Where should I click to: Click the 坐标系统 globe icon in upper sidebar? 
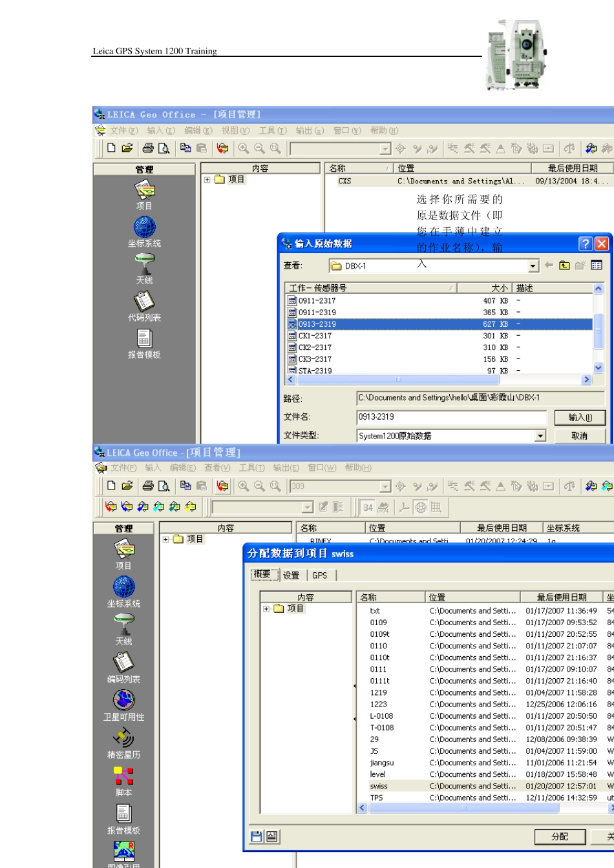(144, 227)
